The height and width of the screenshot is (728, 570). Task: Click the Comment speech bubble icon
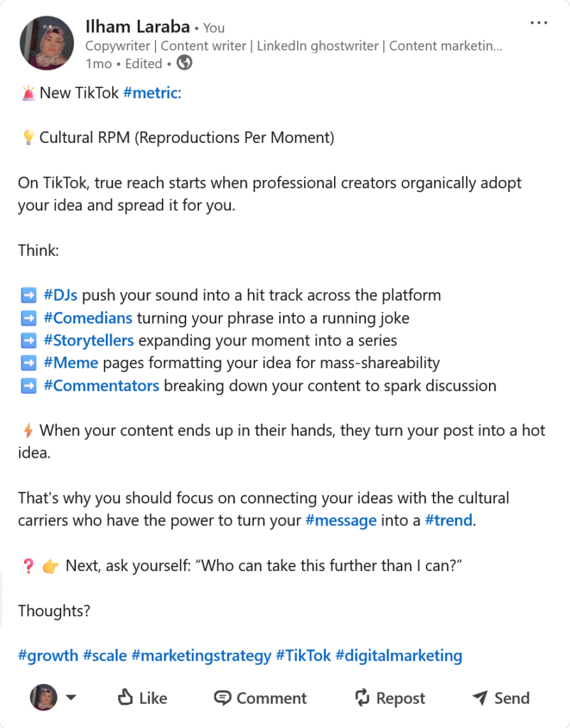[x=222, y=697]
